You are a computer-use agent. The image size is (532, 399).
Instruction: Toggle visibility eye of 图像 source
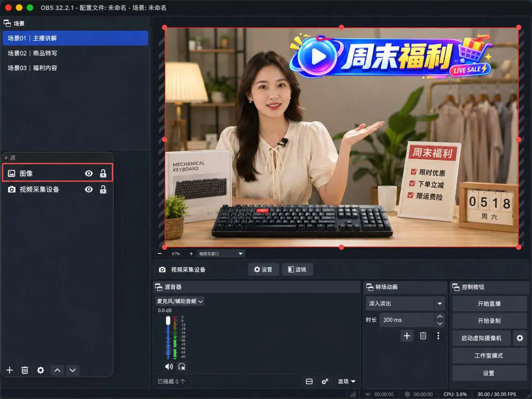(89, 173)
